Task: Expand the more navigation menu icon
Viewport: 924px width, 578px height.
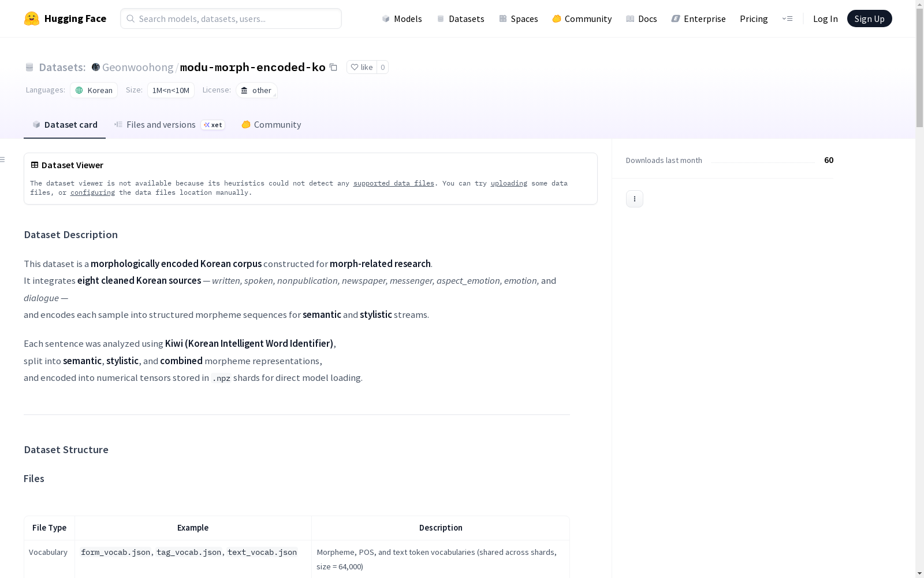Action: tap(787, 18)
